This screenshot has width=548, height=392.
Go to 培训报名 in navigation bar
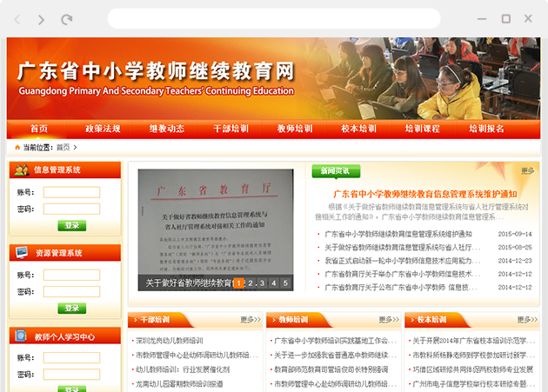pos(486,129)
